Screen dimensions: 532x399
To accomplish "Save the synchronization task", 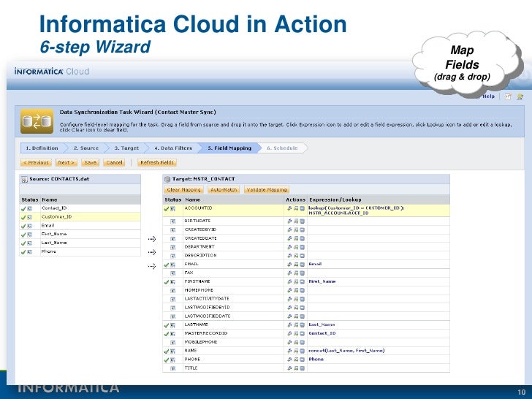I will pyautogui.click(x=91, y=163).
